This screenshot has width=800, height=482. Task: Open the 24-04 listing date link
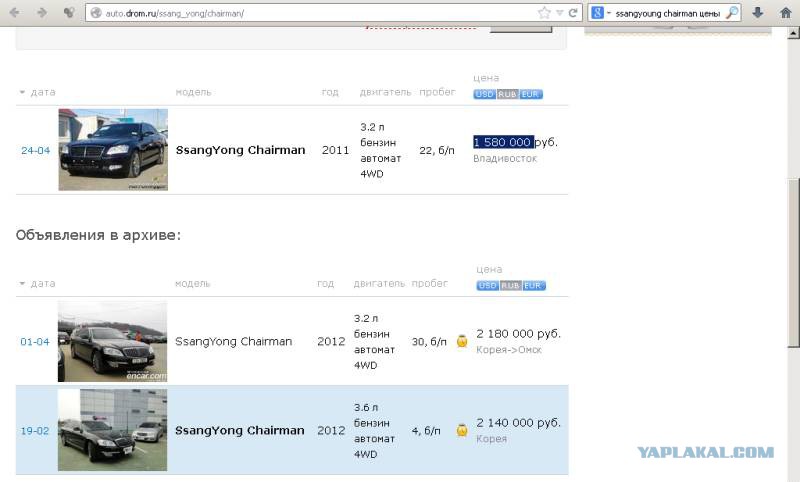tap(36, 150)
